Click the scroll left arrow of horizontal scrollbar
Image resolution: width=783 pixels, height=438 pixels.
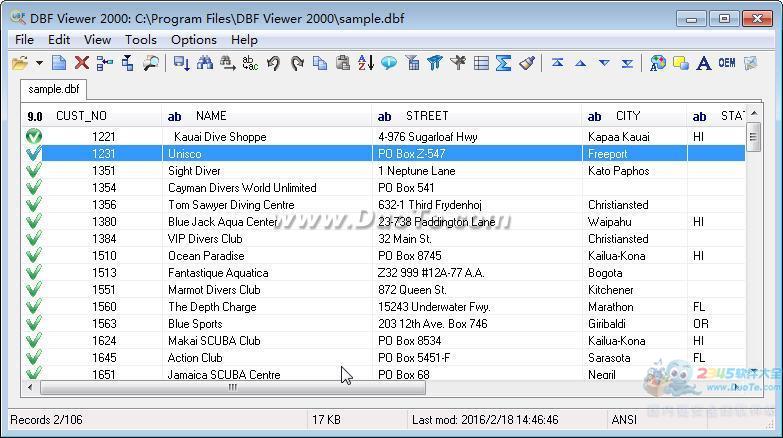[x=30, y=388]
